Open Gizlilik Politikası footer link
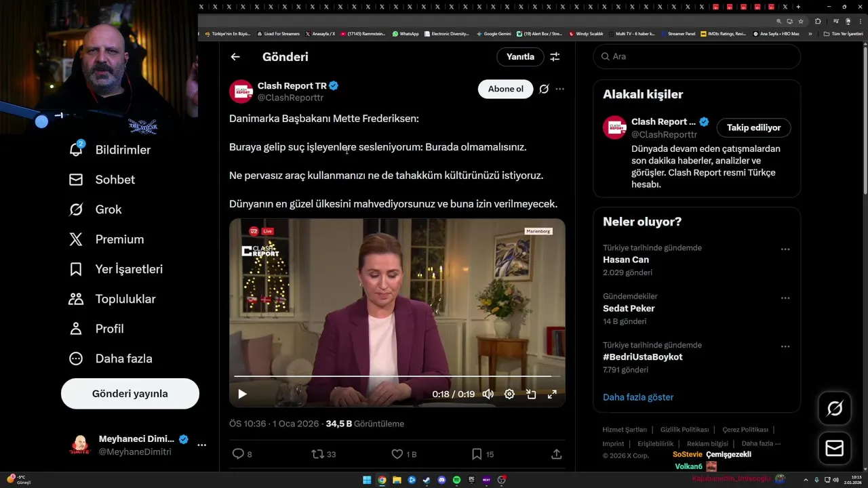The height and width of the screenshot is (488, 868). coord(685,430)
